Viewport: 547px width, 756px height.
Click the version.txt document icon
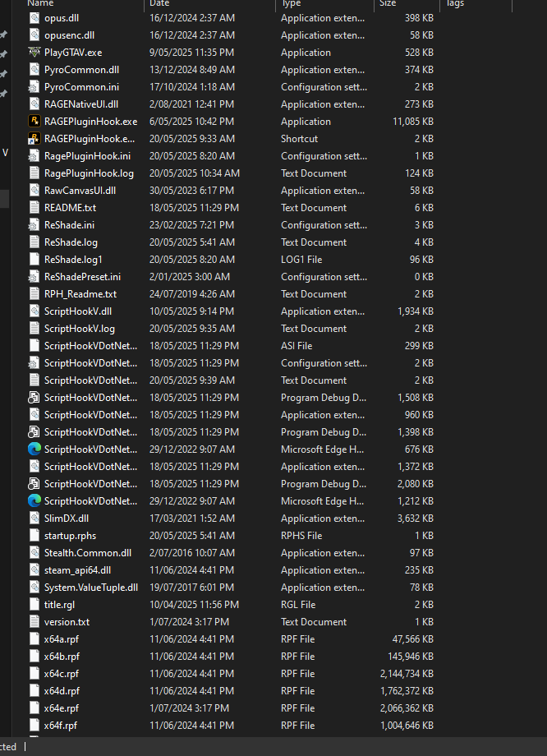click(34, 622)
